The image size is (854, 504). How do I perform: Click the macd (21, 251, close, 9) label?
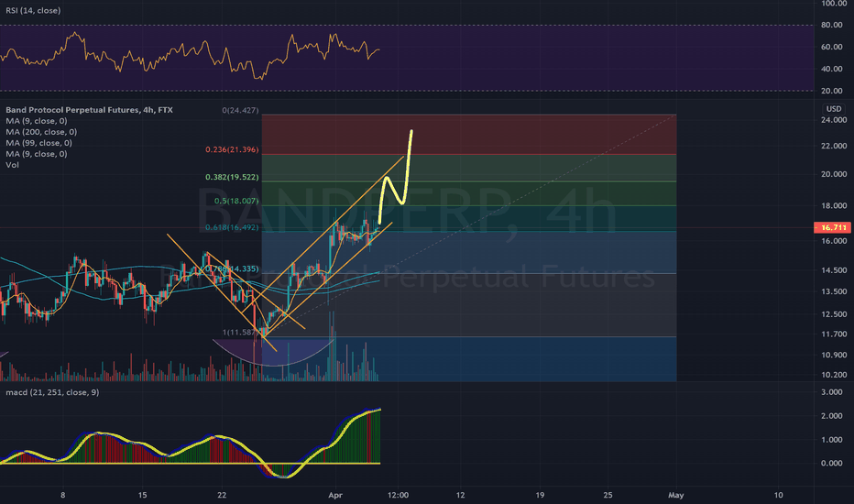pyautogui.click(x=52, y=392)
